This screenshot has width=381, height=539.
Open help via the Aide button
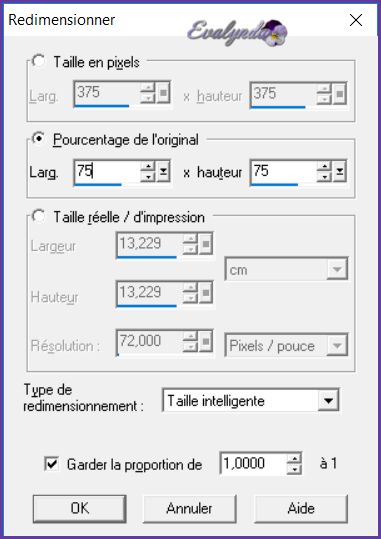click(301, 508)
